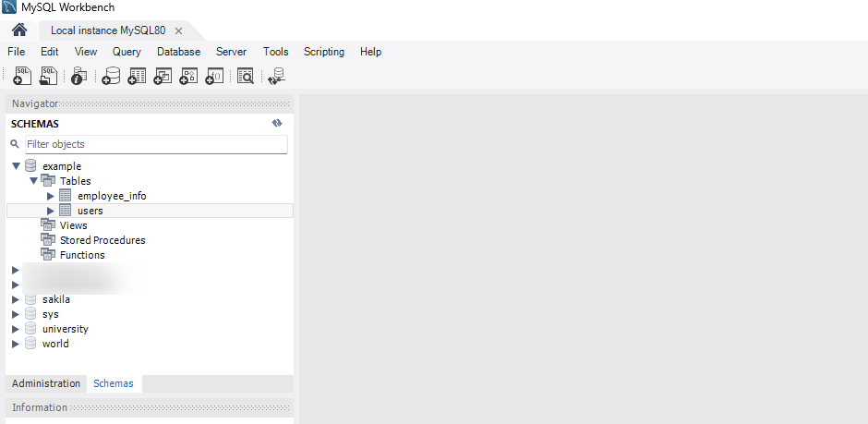868x424 pixels.
Task: Search table data toolbar icon
Action: (x=246, y=76)
